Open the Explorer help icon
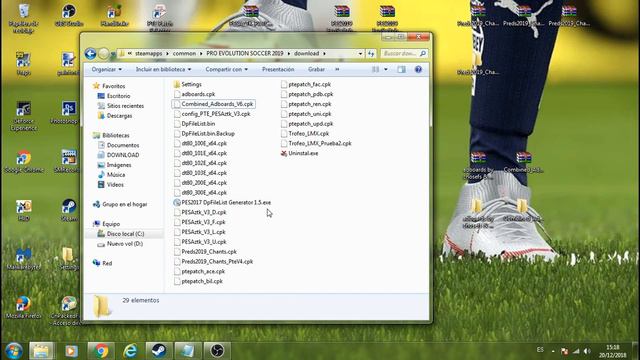This screenshot has height=360, width=640. click(418, 69)
